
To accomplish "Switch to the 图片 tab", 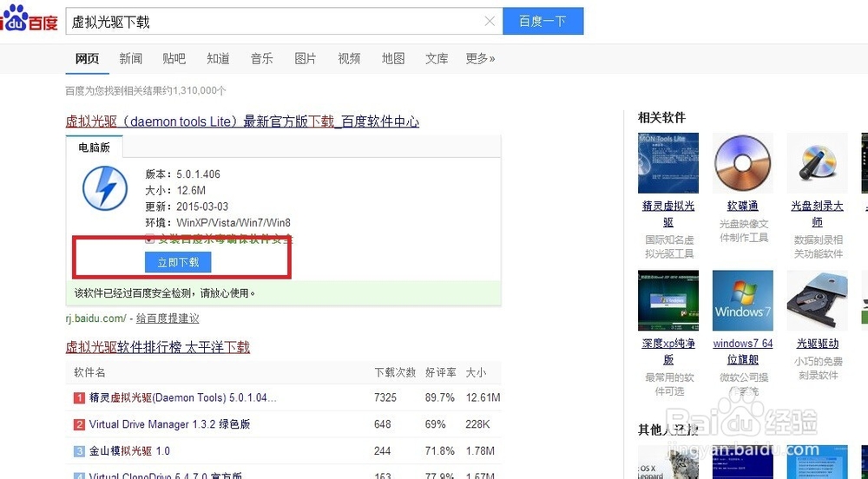I will [x=305, y=59].
